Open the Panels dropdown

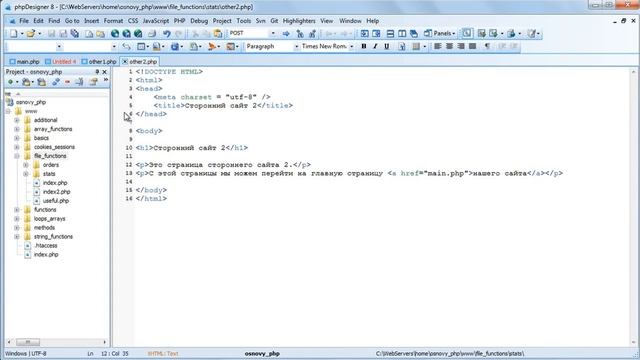pyautogui.click(x=440, y=33)
